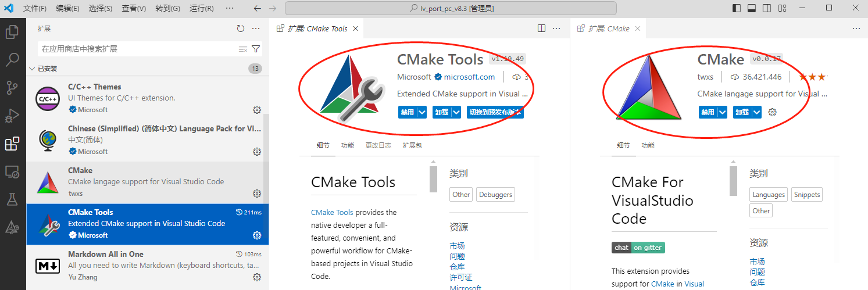Open the microsoft.com publisher link

tap(469, 77)
